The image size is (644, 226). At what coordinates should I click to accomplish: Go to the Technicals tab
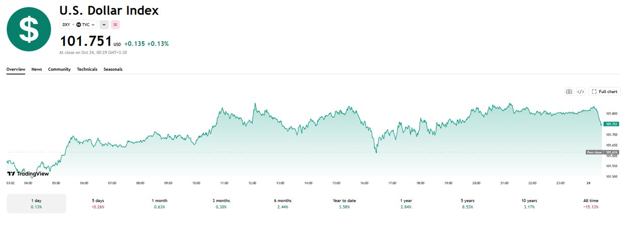[x=87, y=69]
